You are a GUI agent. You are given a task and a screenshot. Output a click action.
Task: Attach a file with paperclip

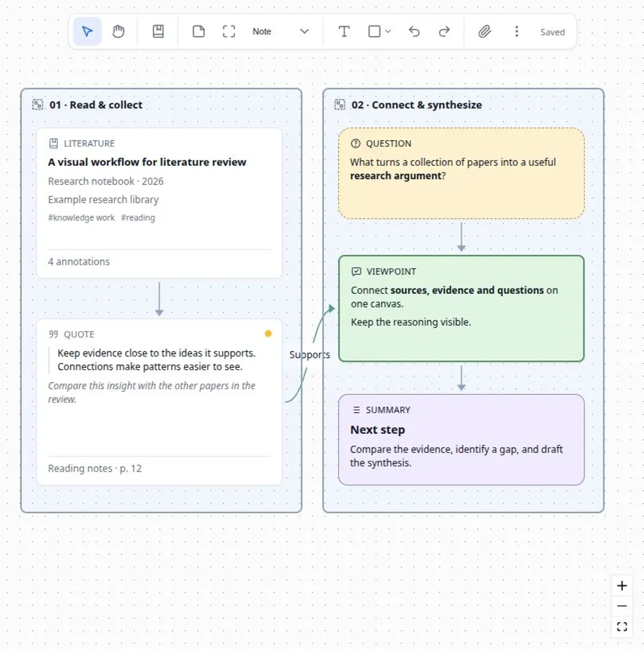[485, 31]
